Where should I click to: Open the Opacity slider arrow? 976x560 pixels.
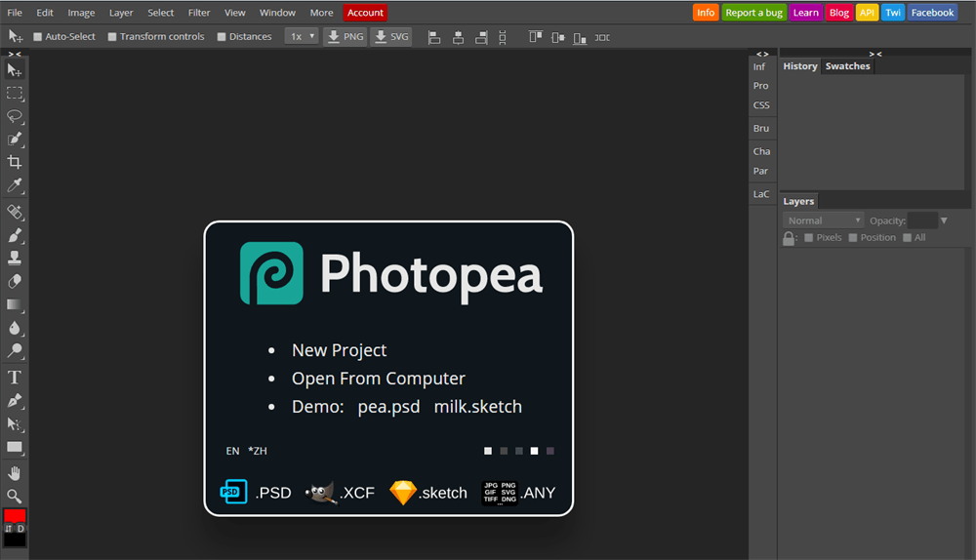tap(944, 220)
